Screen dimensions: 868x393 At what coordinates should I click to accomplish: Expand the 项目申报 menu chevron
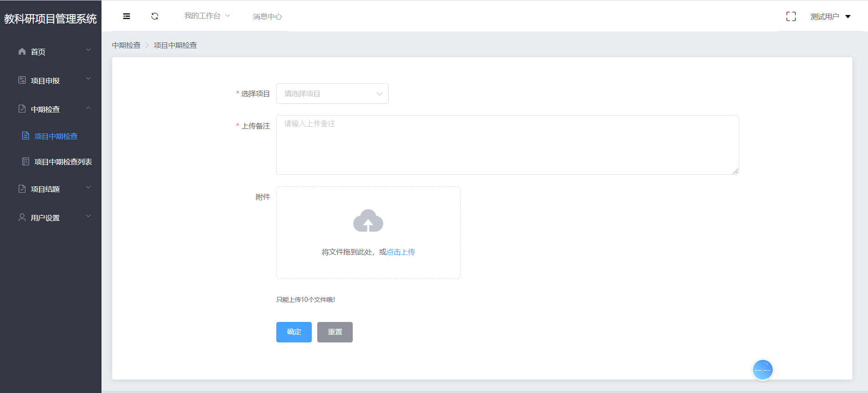(x=88, y=79)
